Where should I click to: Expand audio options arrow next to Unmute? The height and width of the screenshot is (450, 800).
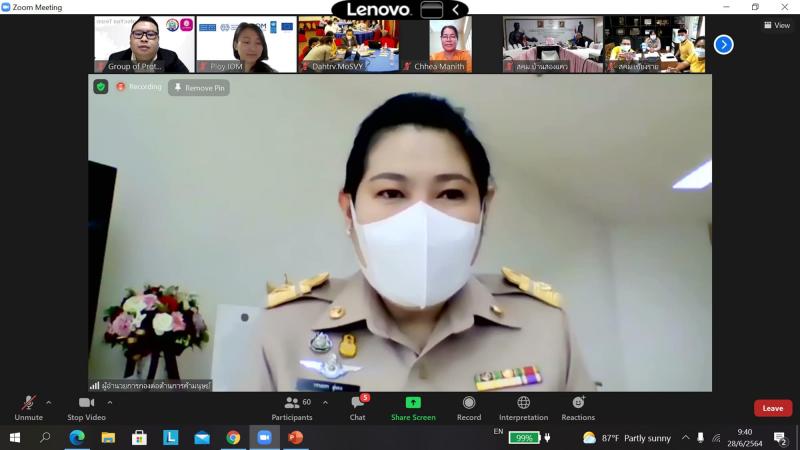pos(48,403)
